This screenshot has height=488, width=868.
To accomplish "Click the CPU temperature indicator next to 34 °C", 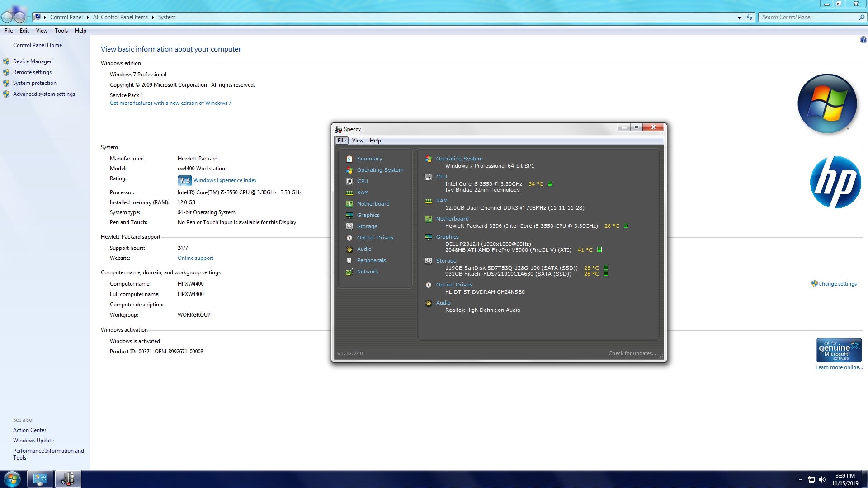I will pyautogui.click(x=550, y=183).
